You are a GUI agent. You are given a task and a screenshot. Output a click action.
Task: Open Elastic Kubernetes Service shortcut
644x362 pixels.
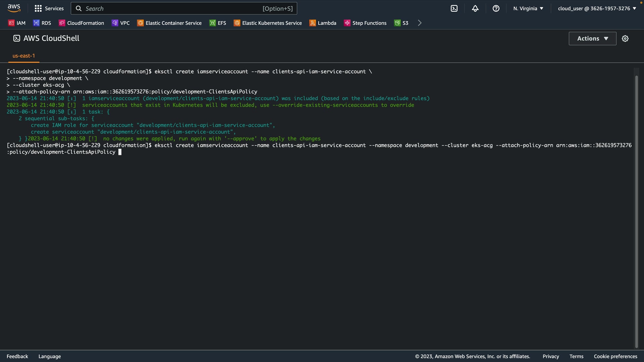[268, 23]
